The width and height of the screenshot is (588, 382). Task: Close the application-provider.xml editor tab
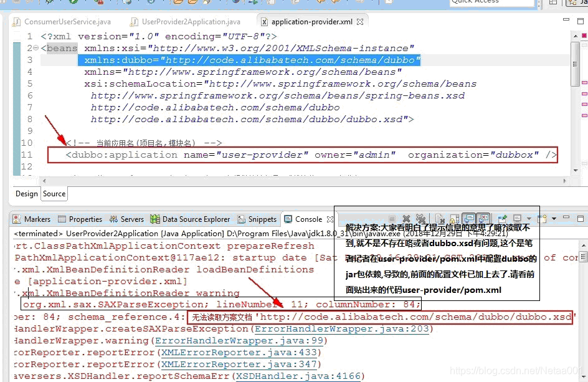point(360,22)
